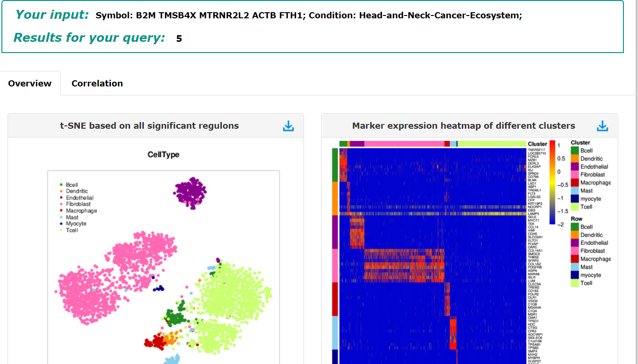Click the CellType plot title

pos(163,155)
